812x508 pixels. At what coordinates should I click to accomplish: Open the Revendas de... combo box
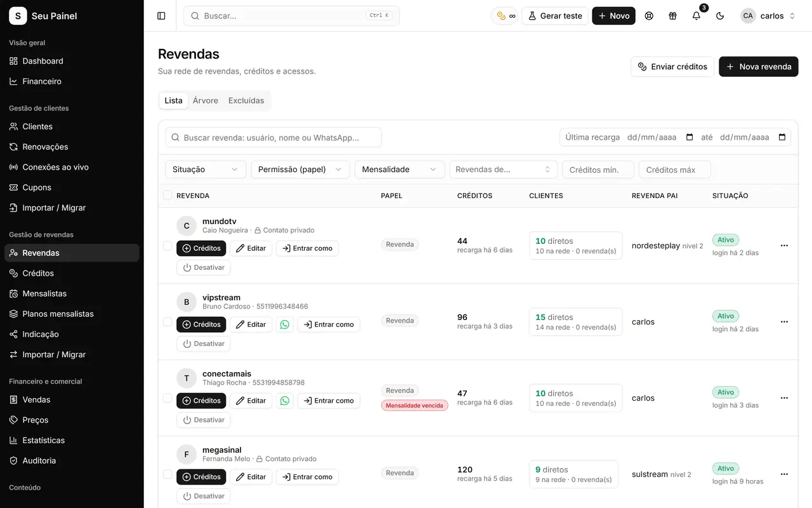[x=503, y=170]
